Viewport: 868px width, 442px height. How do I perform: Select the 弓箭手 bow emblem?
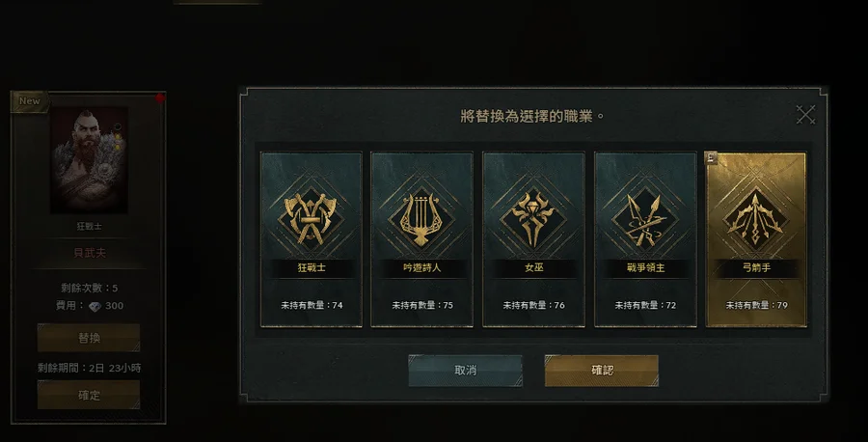click(x=755, y=218)
